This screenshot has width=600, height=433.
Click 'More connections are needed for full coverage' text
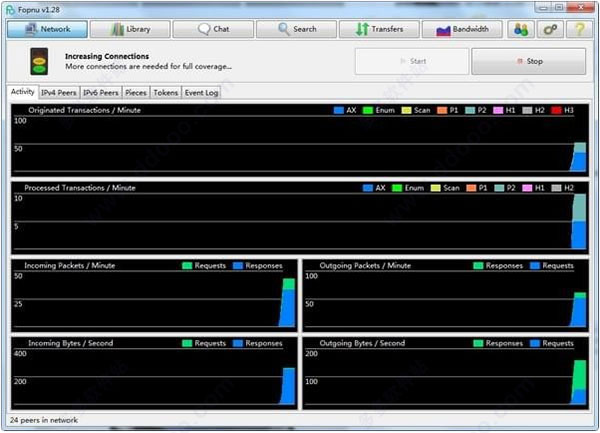tap(148, 67)
